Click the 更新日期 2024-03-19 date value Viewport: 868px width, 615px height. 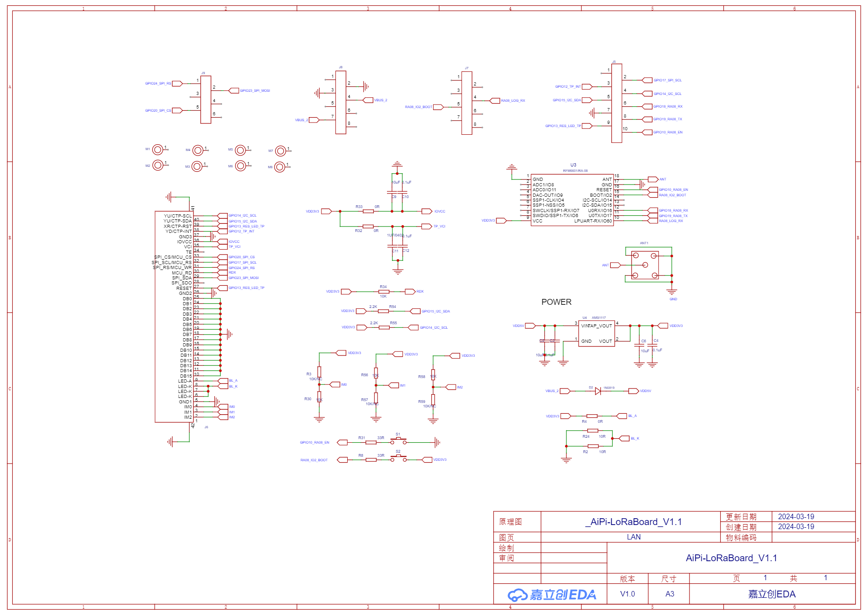(x=796, y=516)
